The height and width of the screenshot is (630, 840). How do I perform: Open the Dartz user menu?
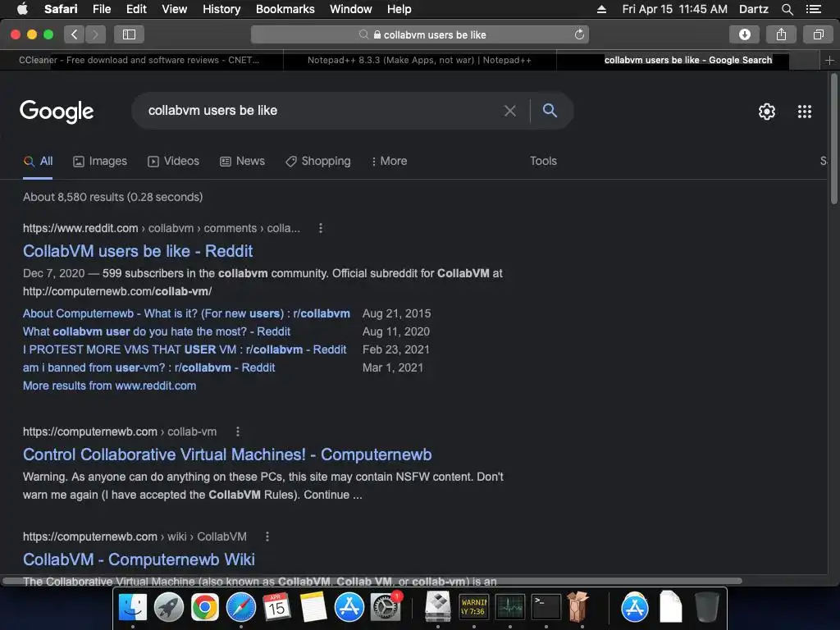pos(753,9)
